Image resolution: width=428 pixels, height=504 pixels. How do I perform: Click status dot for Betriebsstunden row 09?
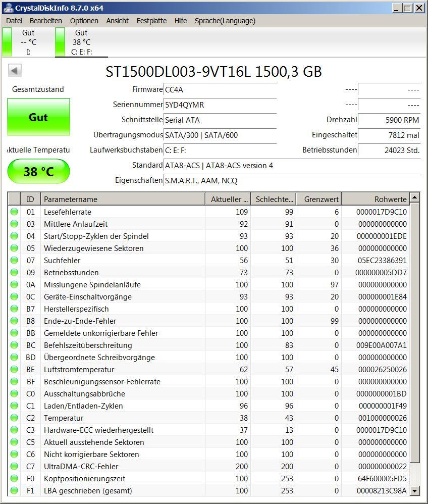click(x=14, y=273)
